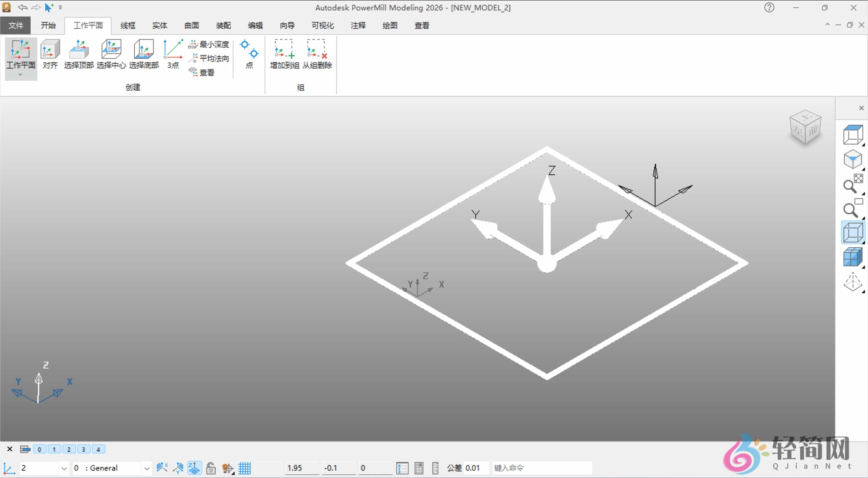Screen dimensions: 868x478
Task: Toggle the grid display icon
Action: (x=244, y=468)
